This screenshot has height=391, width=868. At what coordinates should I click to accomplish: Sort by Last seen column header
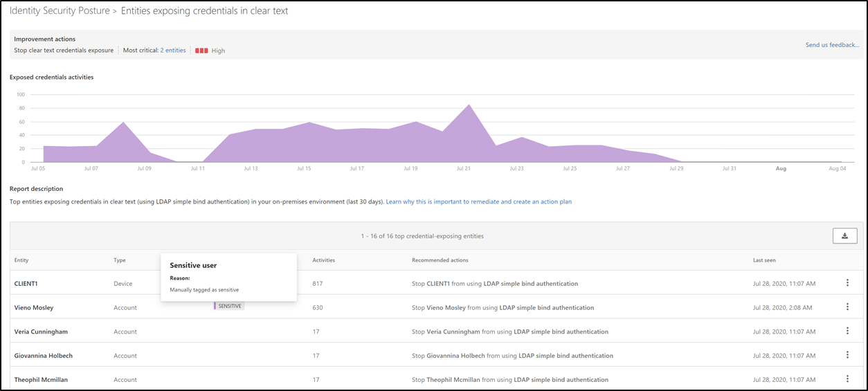765,260
